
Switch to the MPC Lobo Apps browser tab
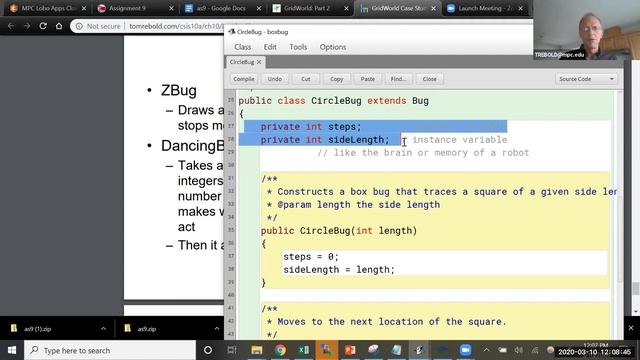click(x=48, y=8)
